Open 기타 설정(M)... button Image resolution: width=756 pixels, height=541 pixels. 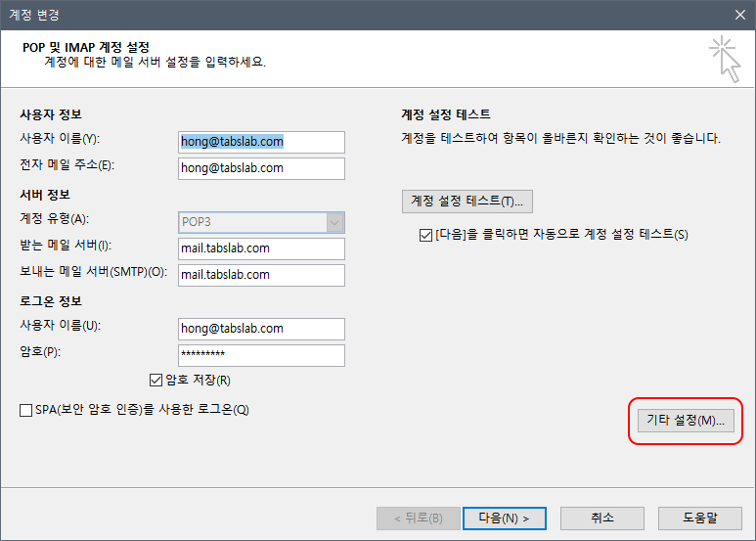(x=686, y=421)
